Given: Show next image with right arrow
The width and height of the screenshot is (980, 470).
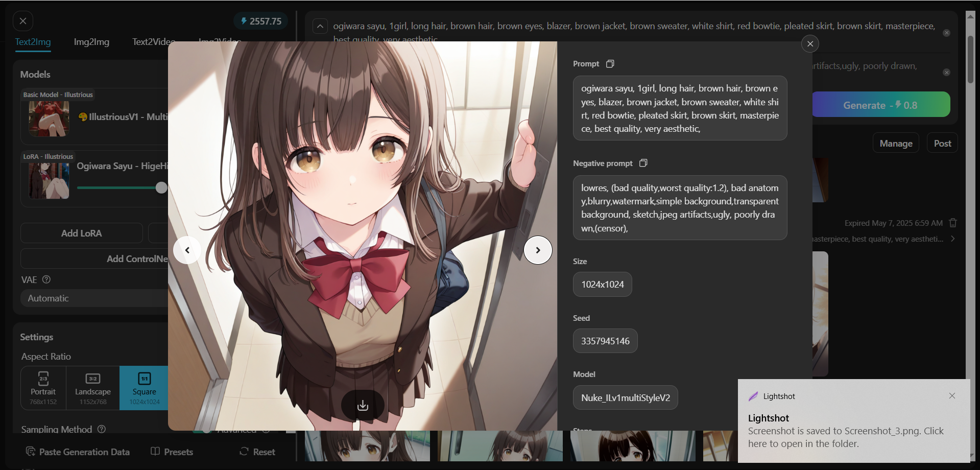Looking at the screenshot, I should click(538, 250).
